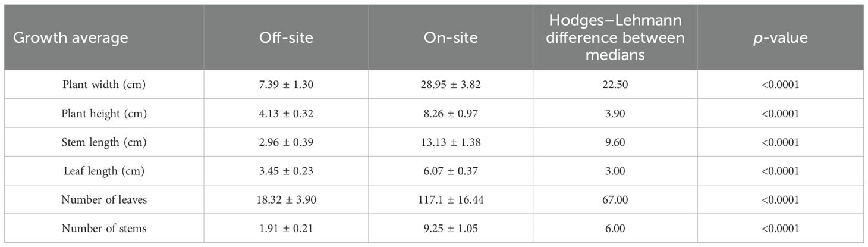The image size is (868, 247).
Task: Click the median difference cell 67.00
Action: pos(615,200)
